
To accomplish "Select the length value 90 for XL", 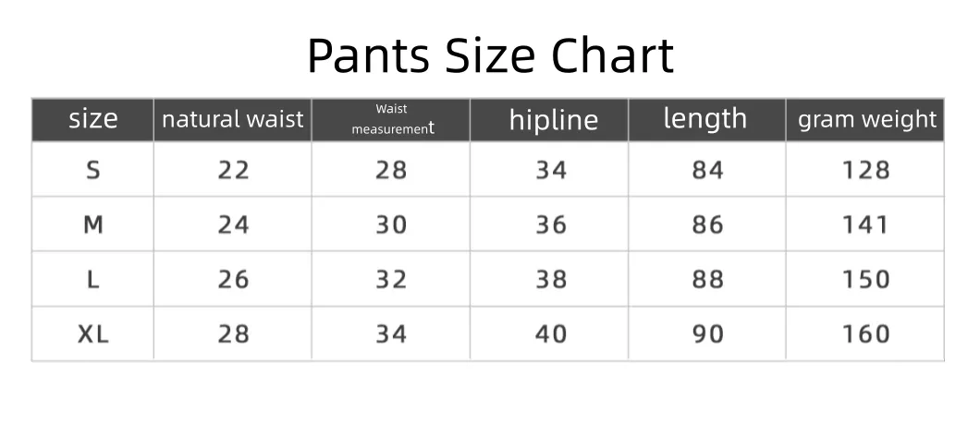I will point(707,333).
